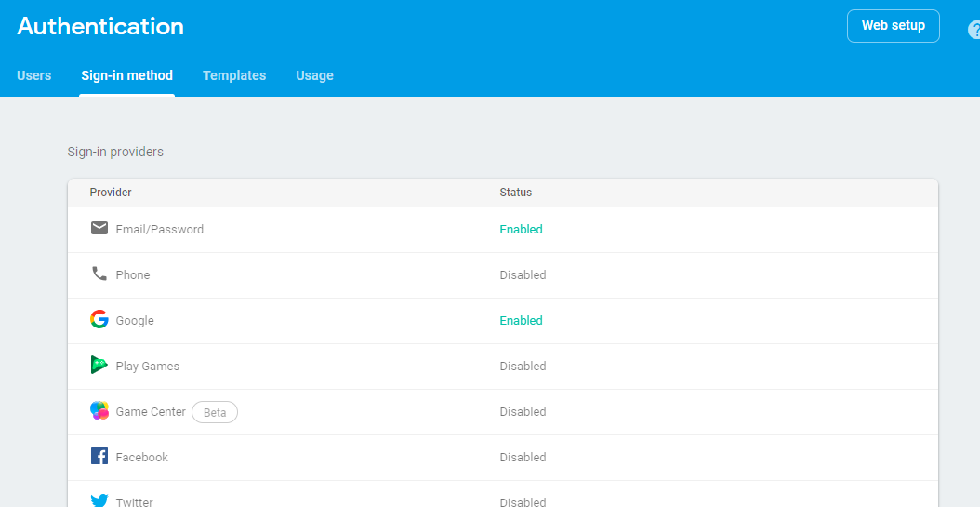Open the Email/Password provider row
This screenshot has width=980, height=507.
(x=503, y=230)
